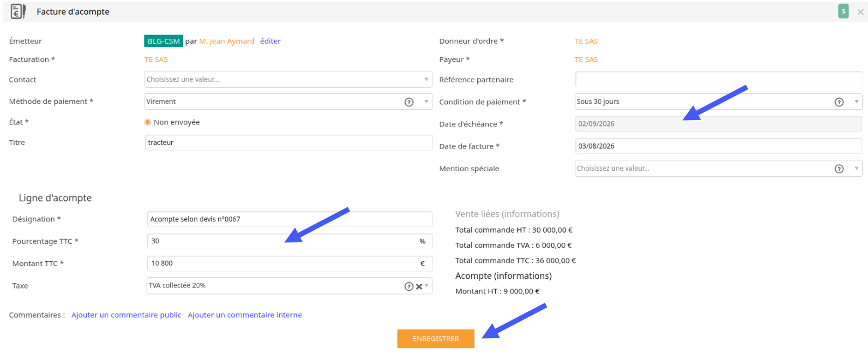
Task: Expand the Taxe dropdown arrow
Action: pyautogui.click(x=427, y=285)
